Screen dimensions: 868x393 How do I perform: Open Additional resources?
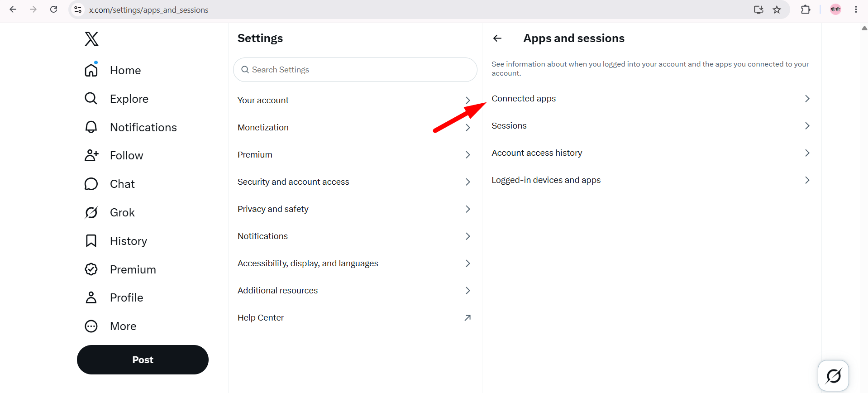tap(355, 291)
